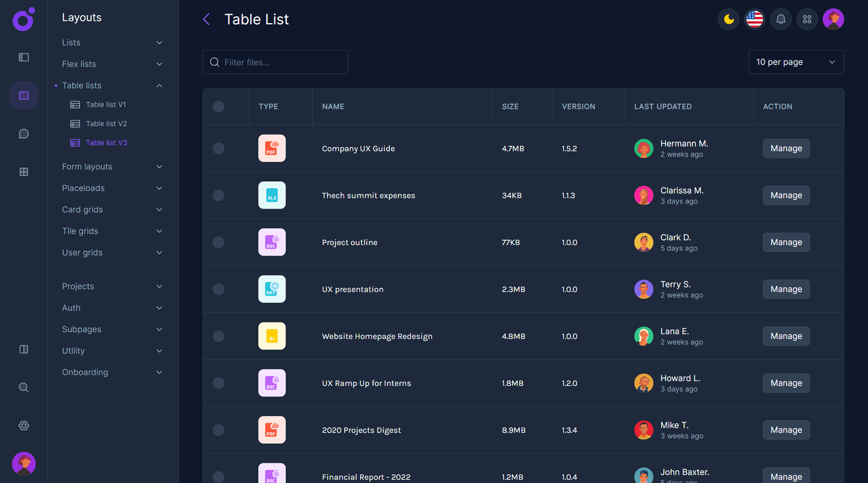Click inside the Filter files input field
The width and height of the screenshot is (868, 483).
275,62
